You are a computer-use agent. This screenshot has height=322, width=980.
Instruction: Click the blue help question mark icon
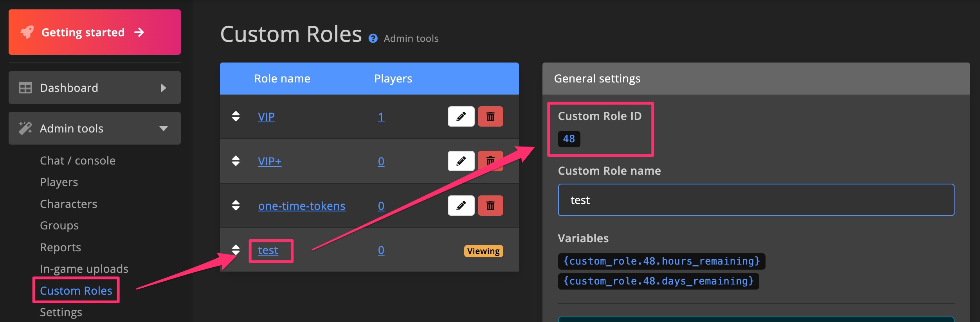click(x=373, y=38)
